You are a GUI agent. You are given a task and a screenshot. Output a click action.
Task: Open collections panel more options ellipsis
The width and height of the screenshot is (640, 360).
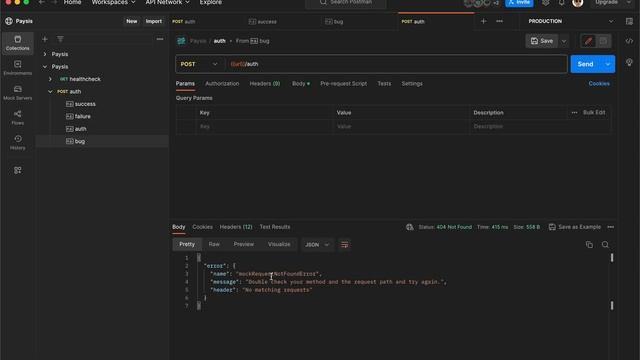tap(160, 39)
